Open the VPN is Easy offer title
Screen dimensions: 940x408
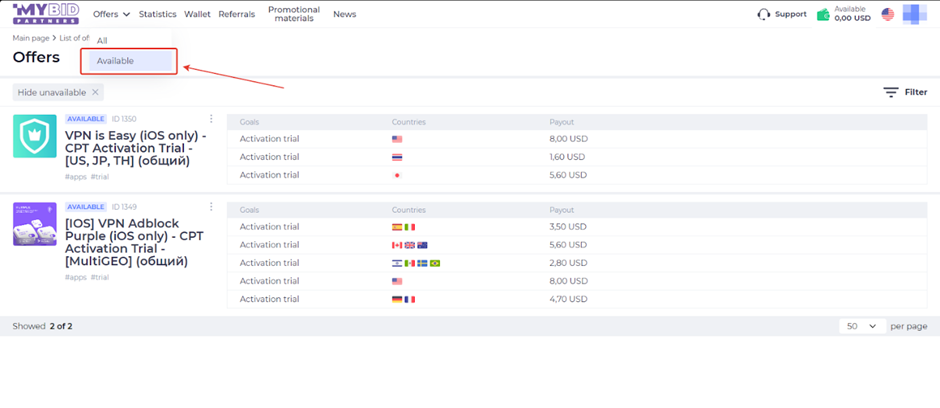click(135, 149)
